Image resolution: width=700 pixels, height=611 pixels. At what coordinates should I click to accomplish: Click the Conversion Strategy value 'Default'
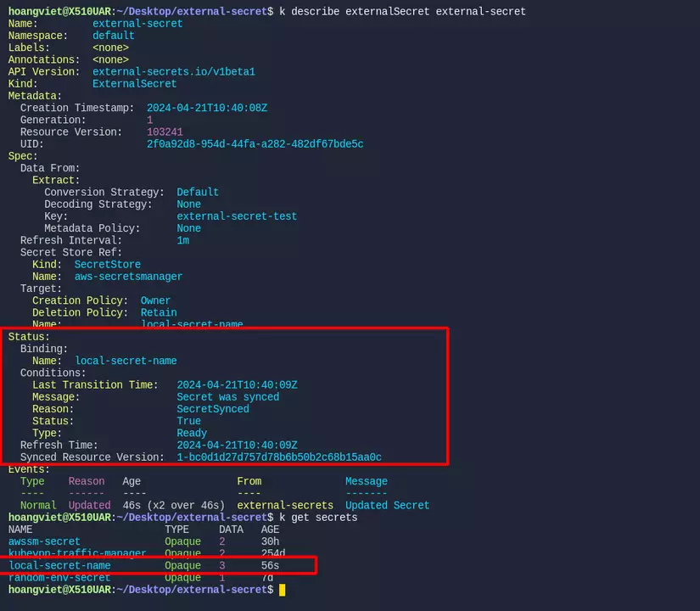point(198,193)
